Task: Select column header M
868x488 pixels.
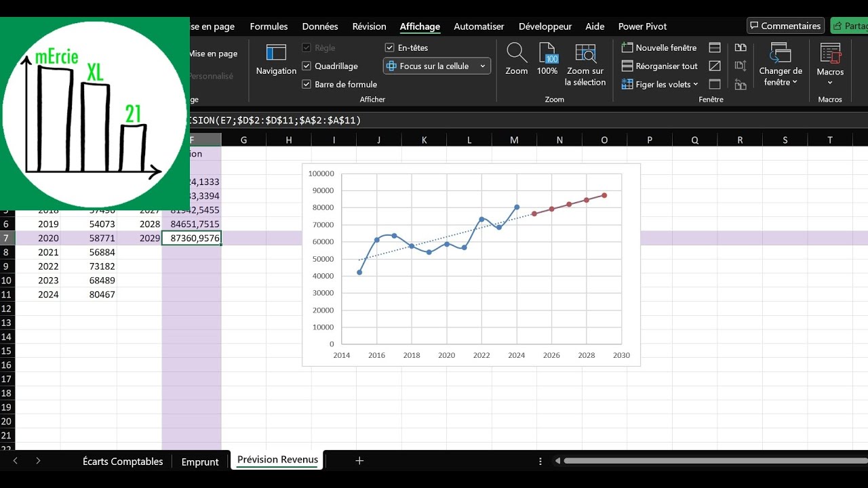Action: (x=514, y=140)
